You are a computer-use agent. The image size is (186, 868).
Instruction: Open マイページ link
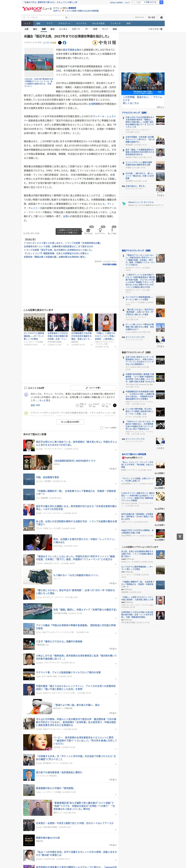tap(139, 18)
